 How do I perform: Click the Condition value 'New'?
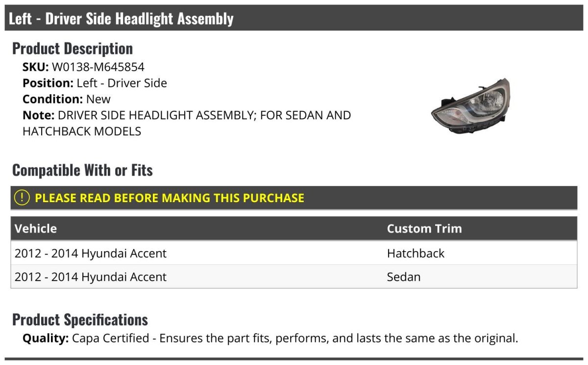[98, 99]
